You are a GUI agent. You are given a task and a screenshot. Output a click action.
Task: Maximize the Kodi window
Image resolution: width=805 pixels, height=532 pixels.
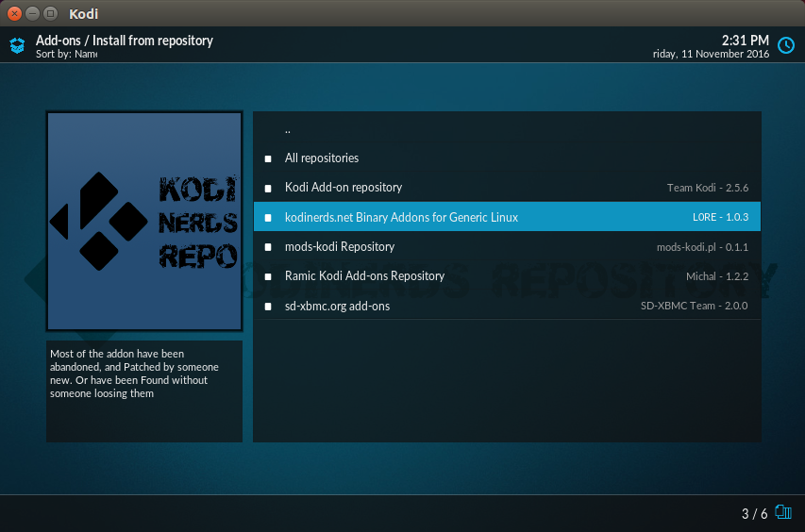pos(50,13)
